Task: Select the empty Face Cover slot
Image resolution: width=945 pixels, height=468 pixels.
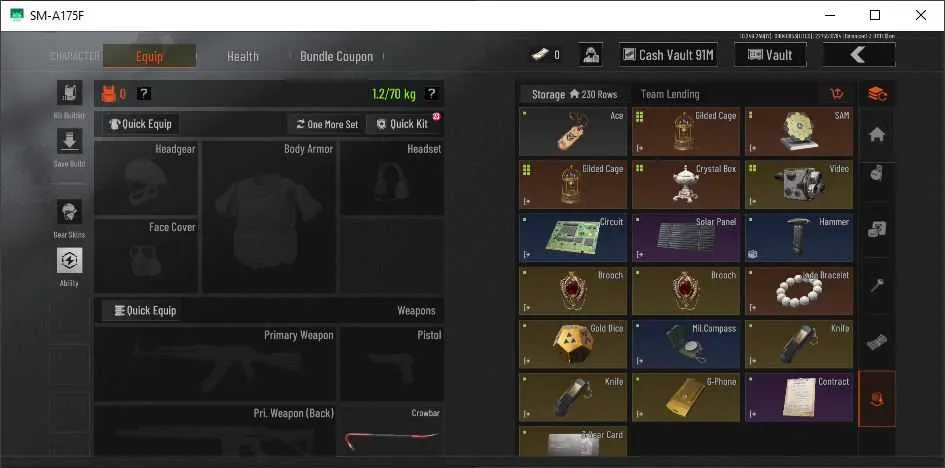Action: click(x=146, y=256)
